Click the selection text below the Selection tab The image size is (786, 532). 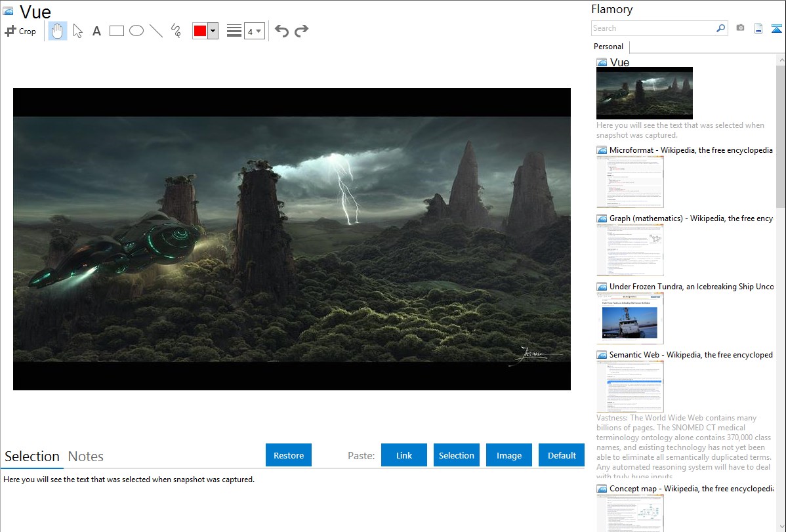(129, 480)
